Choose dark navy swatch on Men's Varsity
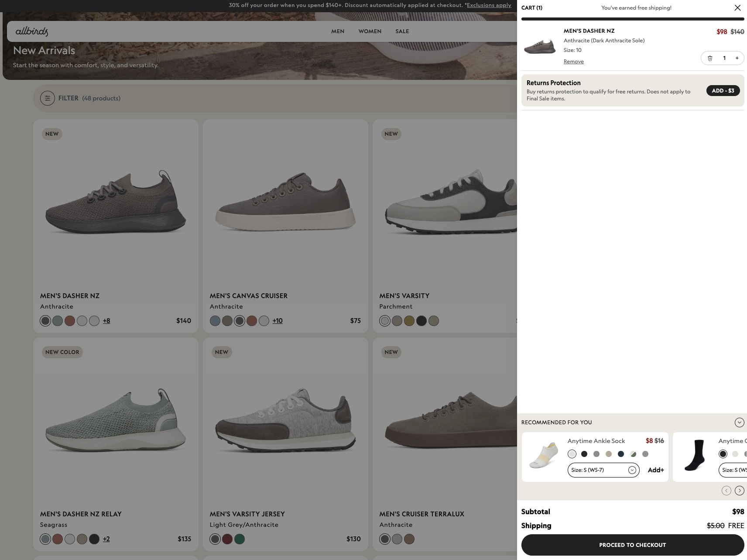The width and height of the screenshot is (747, 560). (x=421, y=321)
